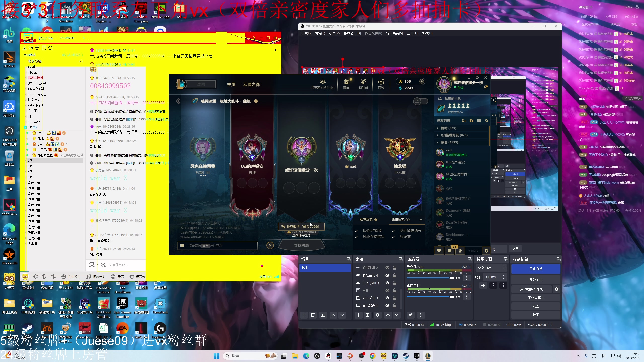The width and height of the screenshot is (644, 362).
Task: Switch to 云顶之弈 tab in League client
Action: coord(251,85)
